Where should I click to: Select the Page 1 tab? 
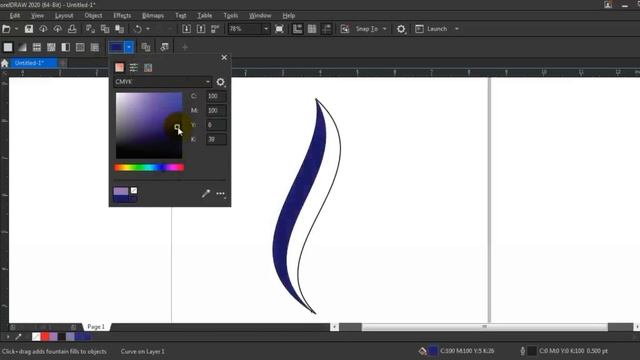[x=96, y=327]
